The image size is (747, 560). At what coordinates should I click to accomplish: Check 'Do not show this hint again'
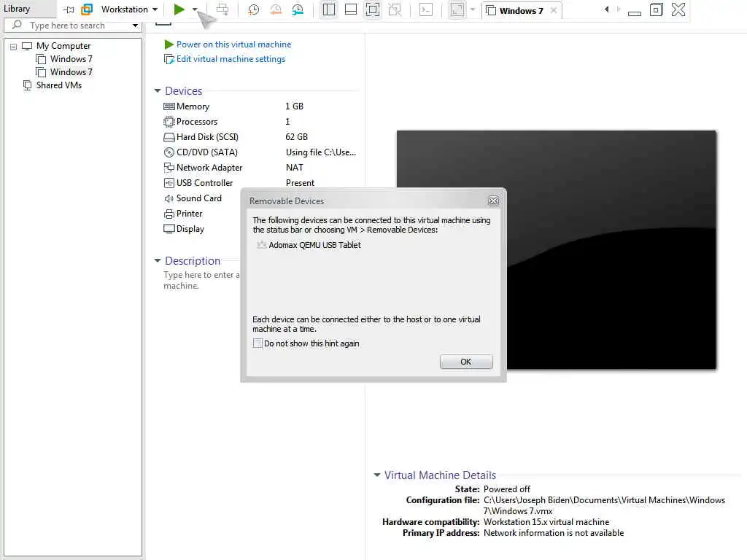coord(258,343)
